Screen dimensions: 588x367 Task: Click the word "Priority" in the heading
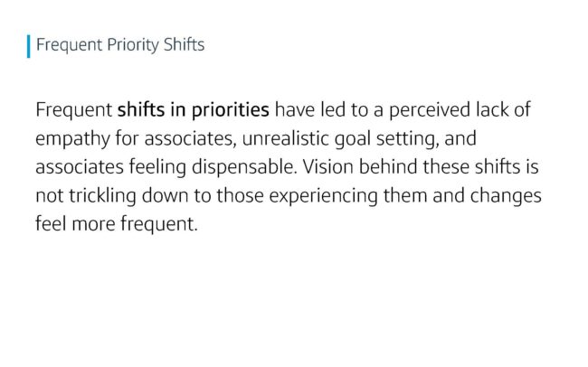pyautogui.click(x=133, y=45)
